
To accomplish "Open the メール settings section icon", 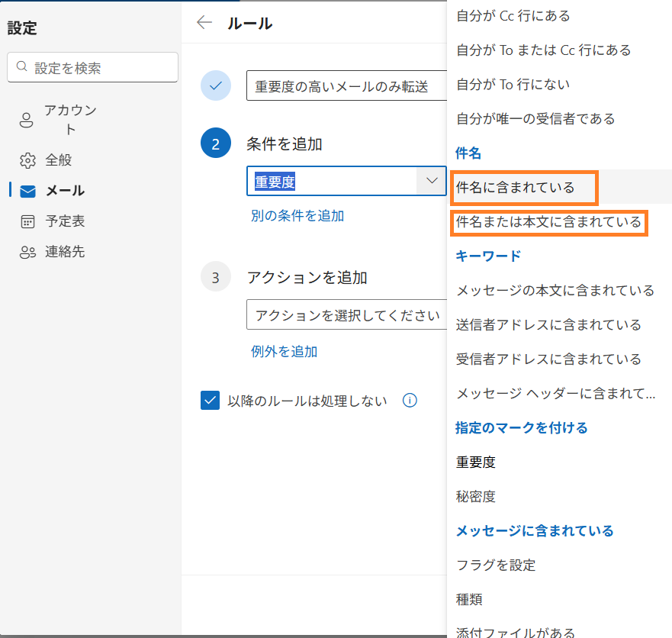I will 27,190.
